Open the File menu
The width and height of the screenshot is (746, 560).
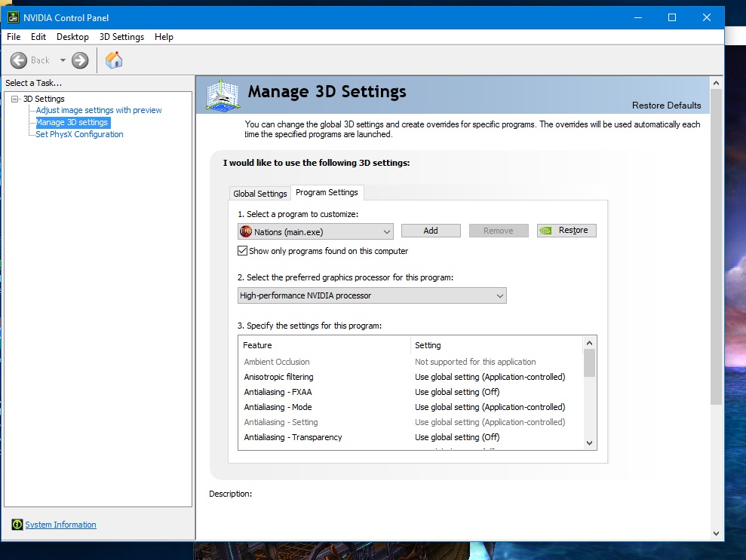pyautogui.click(x=14, y=37)
